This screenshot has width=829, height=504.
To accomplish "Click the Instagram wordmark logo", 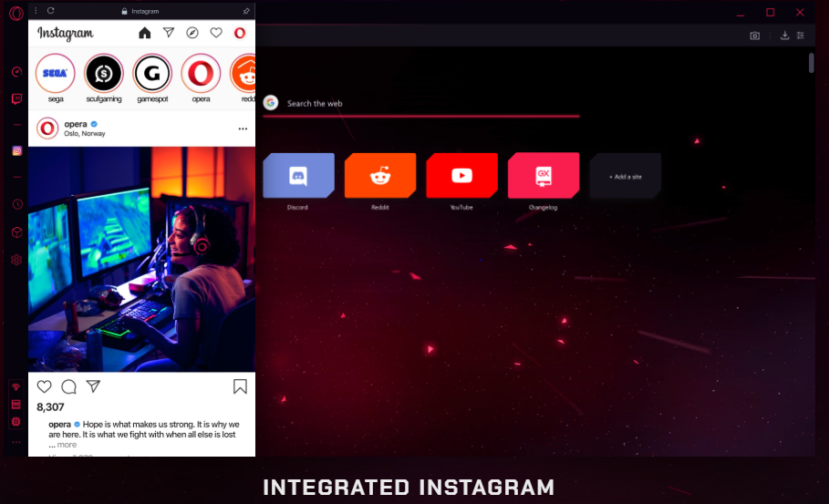I will pos(65,34).
